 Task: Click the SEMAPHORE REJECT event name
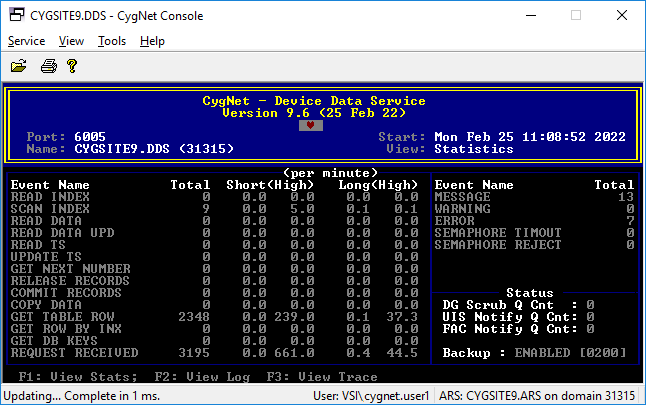point(498,245)
